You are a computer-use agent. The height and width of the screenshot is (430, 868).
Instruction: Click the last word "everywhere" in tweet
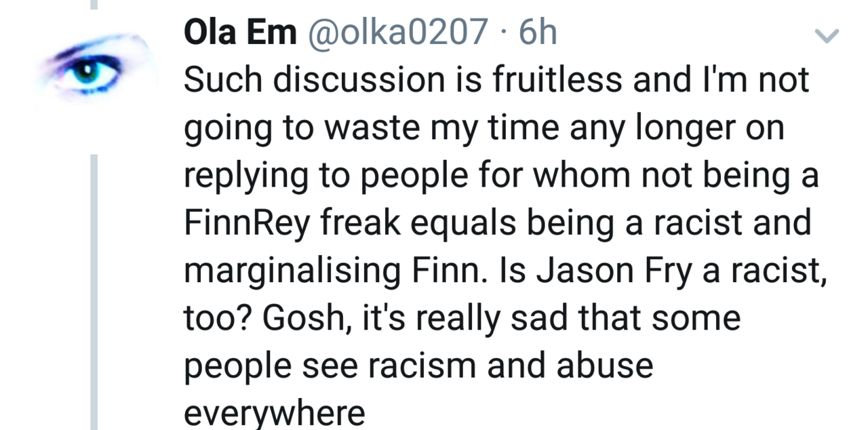(x=275, y=412)
